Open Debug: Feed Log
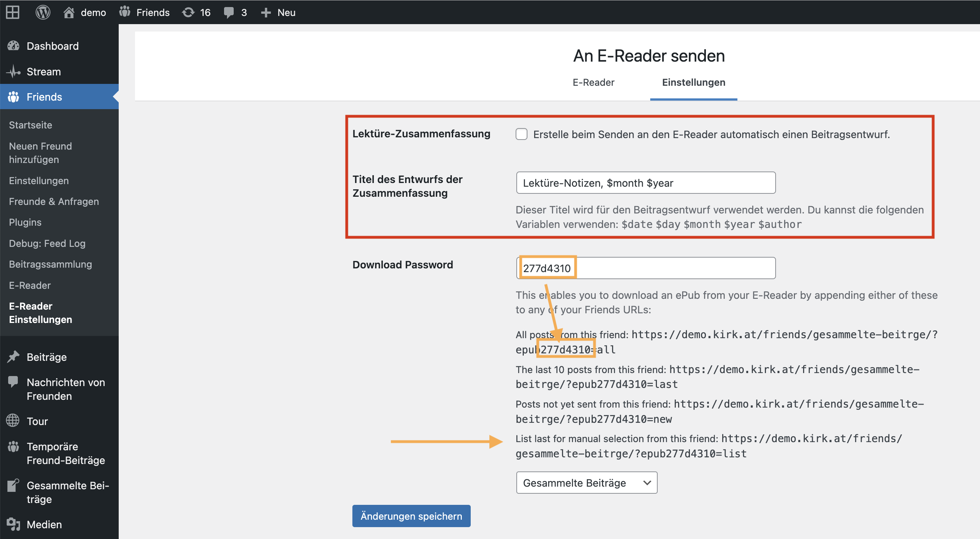The height and width of the screenshot is (539, 980). click(47, 243)
